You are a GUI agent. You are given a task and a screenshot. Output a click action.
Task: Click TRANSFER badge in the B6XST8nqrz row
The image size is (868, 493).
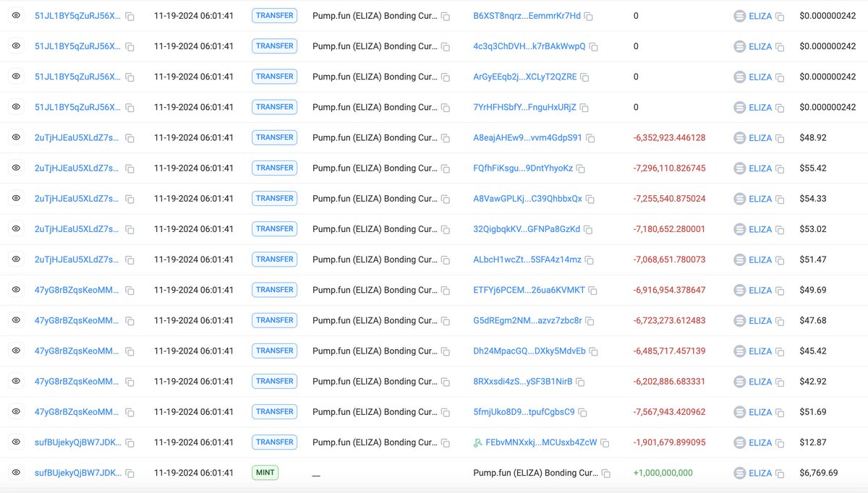(x=274, y=15)
